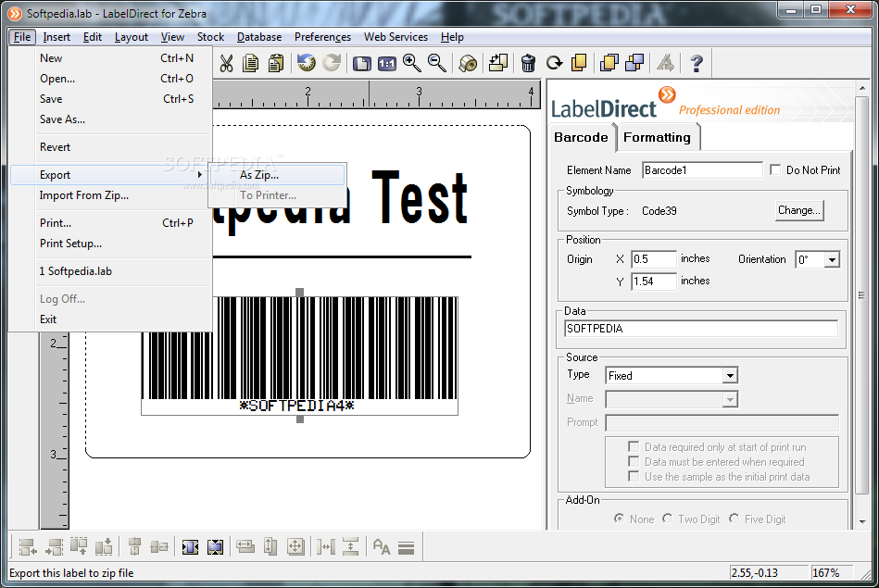Screen dimensions: 879x588
Task: Click the Send to Back icon
Action: pos(634,63)
